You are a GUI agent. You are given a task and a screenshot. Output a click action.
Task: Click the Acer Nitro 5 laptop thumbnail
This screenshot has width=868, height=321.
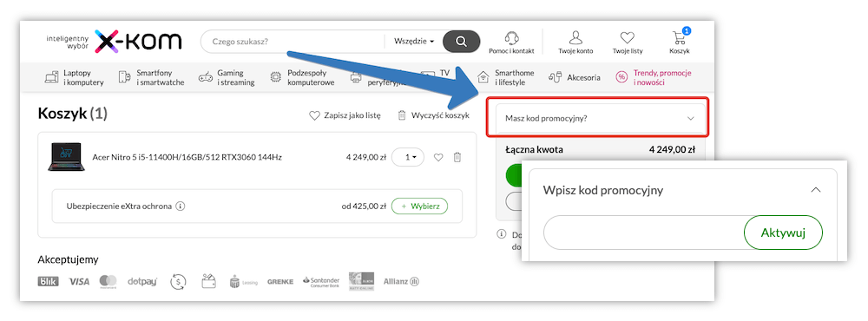tap(67, 157)
